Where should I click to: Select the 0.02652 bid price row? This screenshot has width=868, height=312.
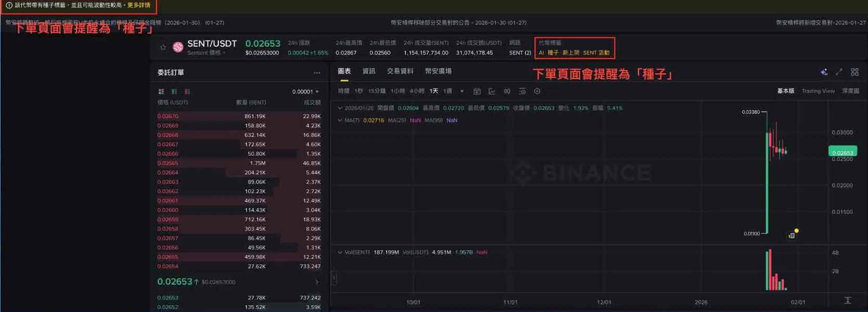coord(239,307)
